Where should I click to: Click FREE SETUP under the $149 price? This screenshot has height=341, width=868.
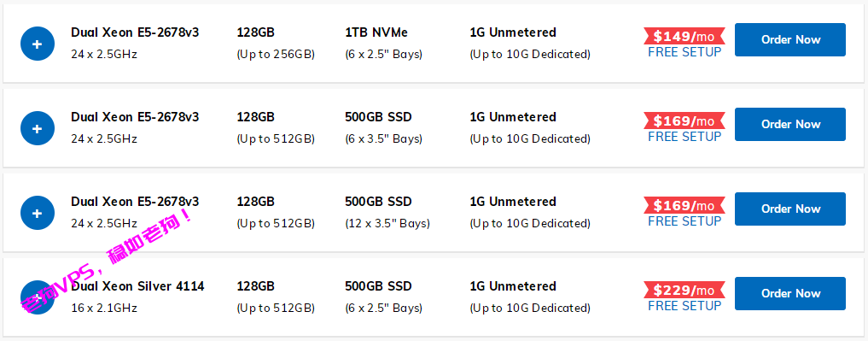pos(684,52)
